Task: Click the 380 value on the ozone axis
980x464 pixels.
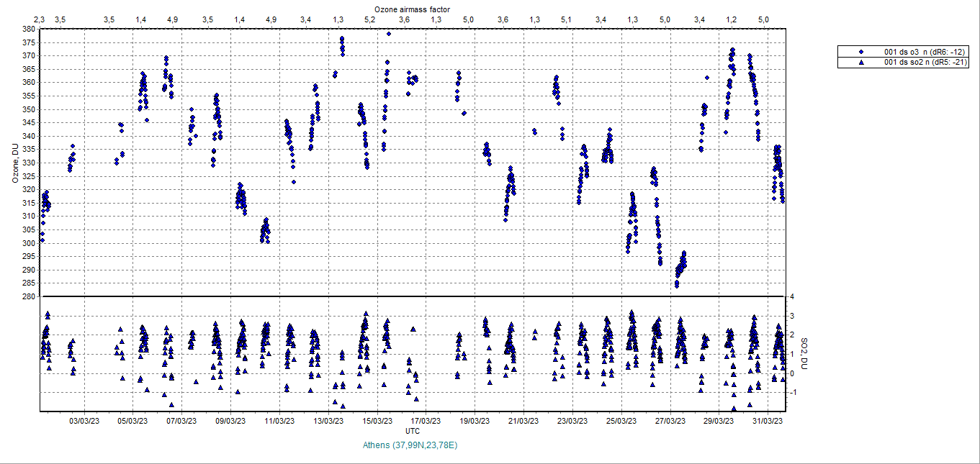Action: [x=29, y=29]
